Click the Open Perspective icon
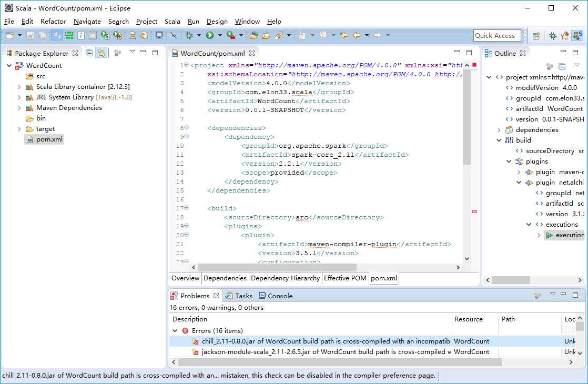Image resolution: width=588 pixels, height=384 pixels. pyautogui.click(x=536, y=36)
